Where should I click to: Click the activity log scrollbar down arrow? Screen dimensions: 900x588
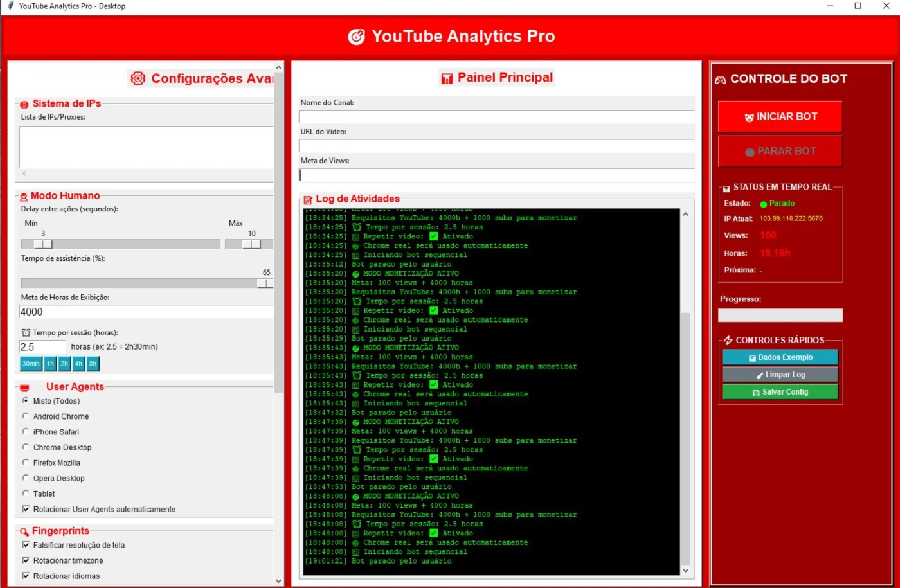[x=685, y=570]
